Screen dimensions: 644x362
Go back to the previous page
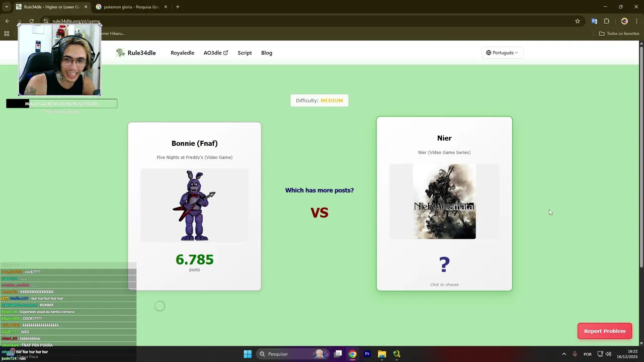tap(7, 21)
